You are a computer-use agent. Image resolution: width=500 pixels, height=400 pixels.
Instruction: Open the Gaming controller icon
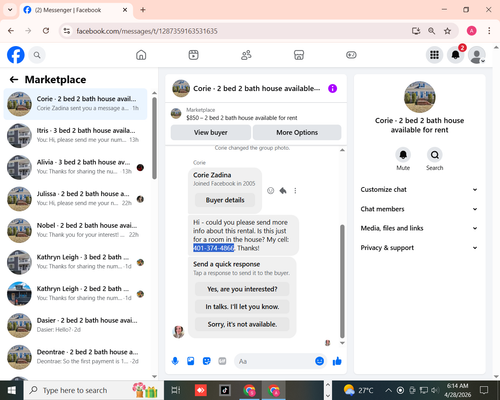tap(351, 55)
